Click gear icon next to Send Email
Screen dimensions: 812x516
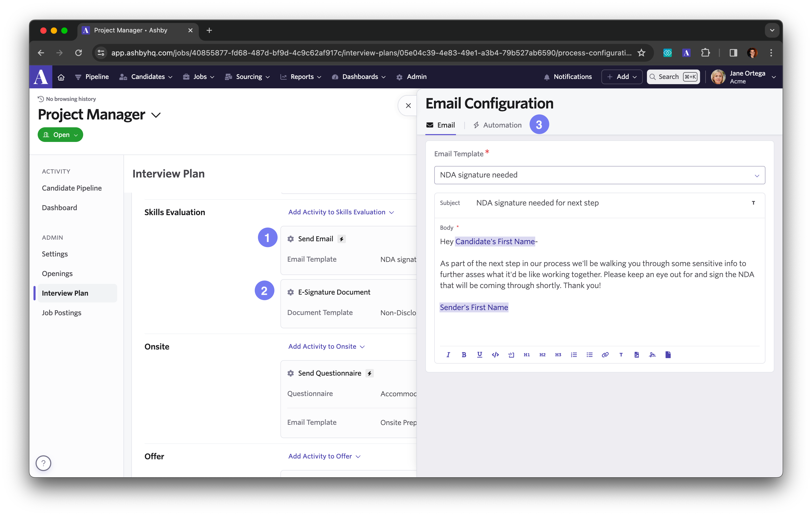point(290,239)
